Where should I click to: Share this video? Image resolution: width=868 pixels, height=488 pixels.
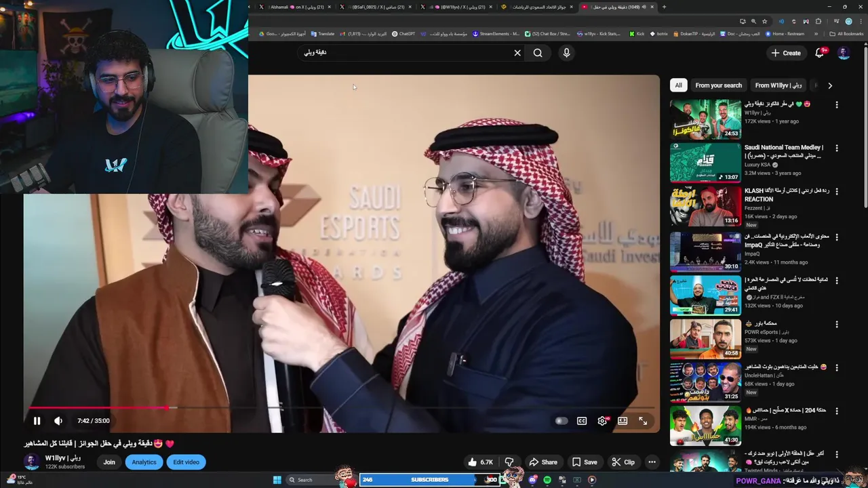543,462
